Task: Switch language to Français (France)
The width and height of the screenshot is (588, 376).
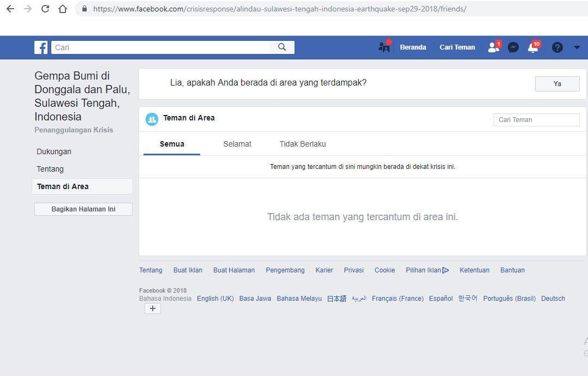Action: point(398,299)
